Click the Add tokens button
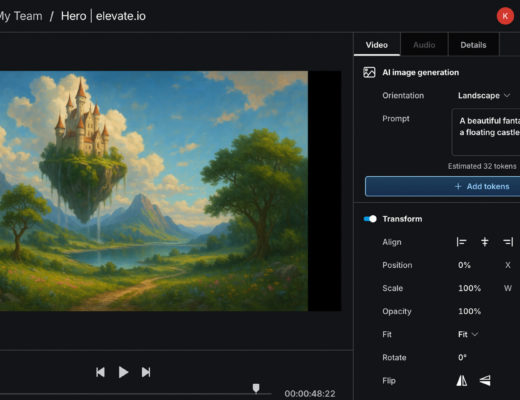Screen dimensions: 520x400 click(443, 186)
